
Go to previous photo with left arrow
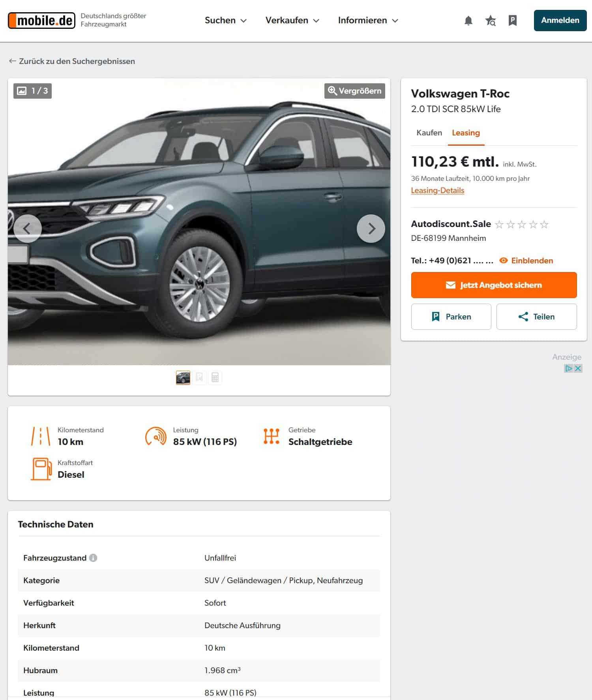click(x=27, y=229)
